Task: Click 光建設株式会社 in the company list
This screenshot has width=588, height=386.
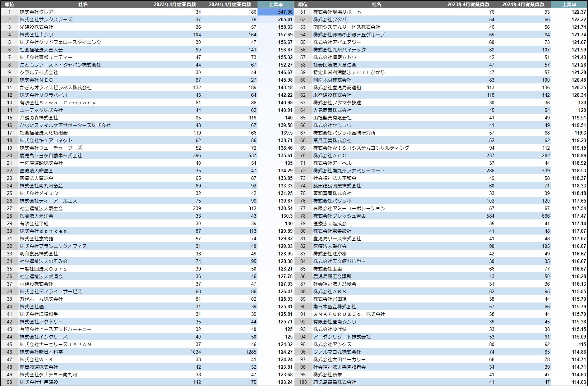Action: (x=36, y=27)
